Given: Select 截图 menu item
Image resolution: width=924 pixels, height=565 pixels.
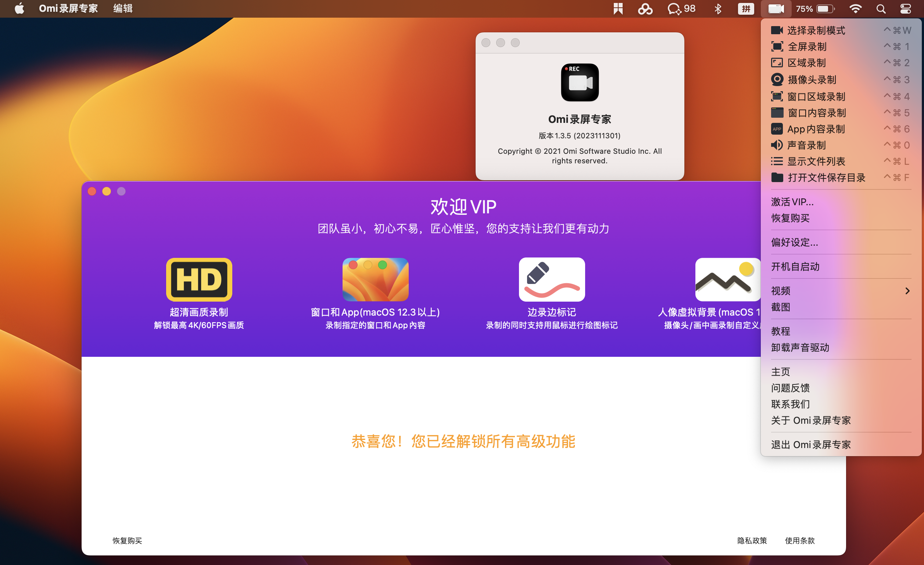Looking at the screenshot, I should tap(841, 307).
